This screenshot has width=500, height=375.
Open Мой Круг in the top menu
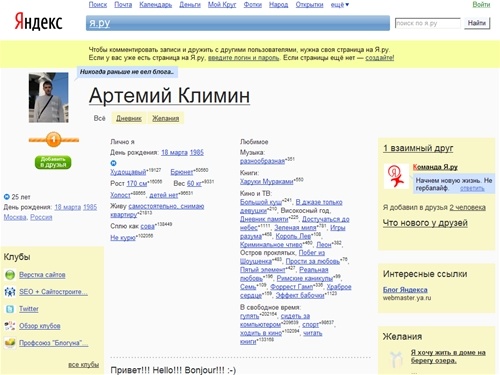click(x=222, y=5)
